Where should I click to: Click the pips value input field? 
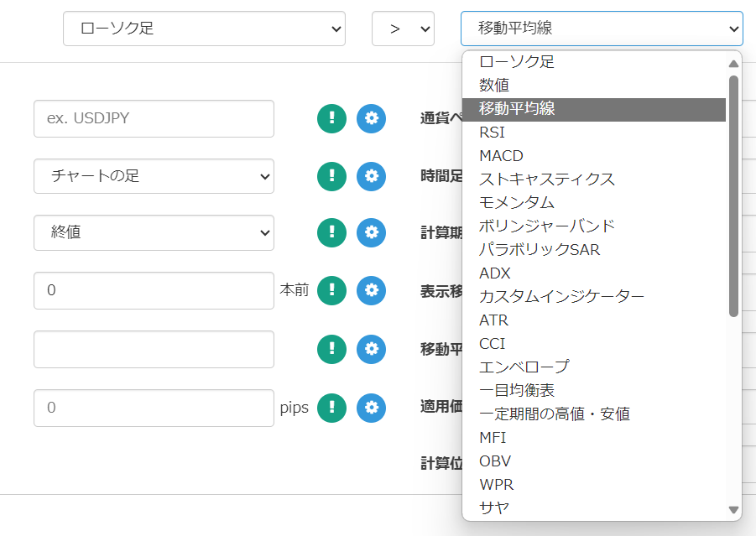pos(154,408)
